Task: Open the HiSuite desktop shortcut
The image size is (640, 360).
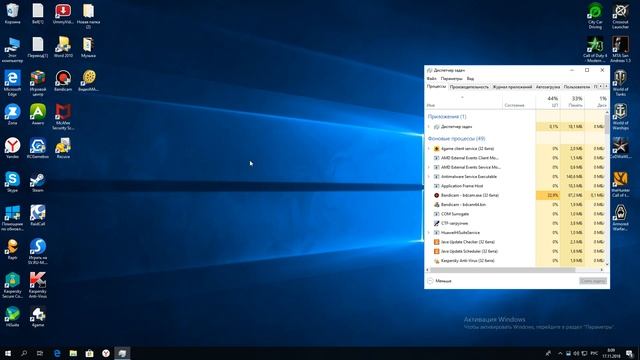Action: pyautogui.click(x=12, y=316)
